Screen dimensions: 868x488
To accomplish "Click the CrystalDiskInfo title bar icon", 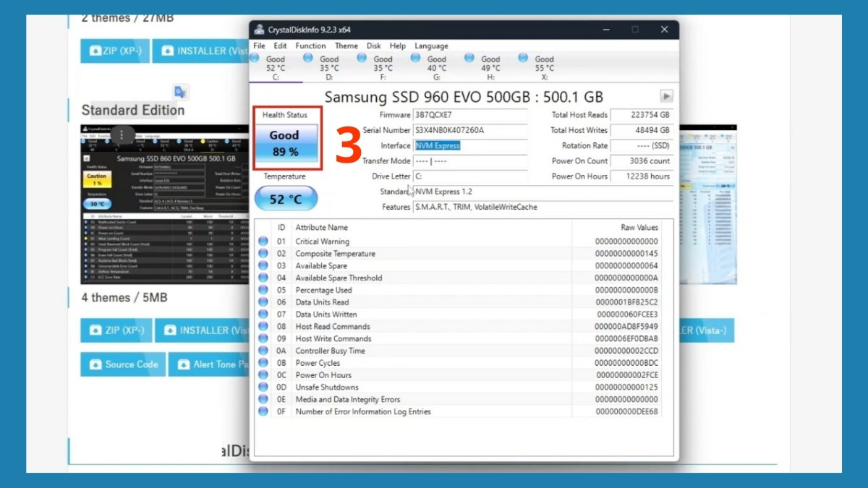I will pyautogui.click(x=258, y=29).
